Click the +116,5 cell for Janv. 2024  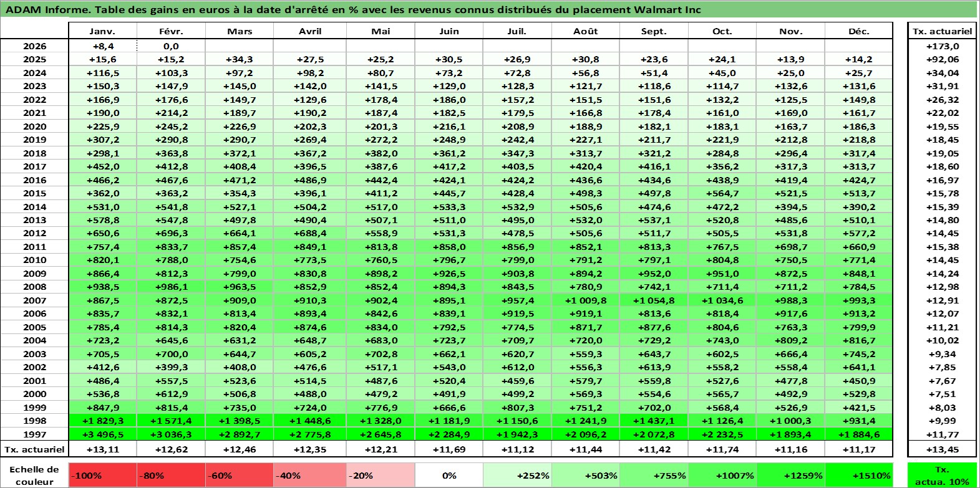[x=102, y=73]
